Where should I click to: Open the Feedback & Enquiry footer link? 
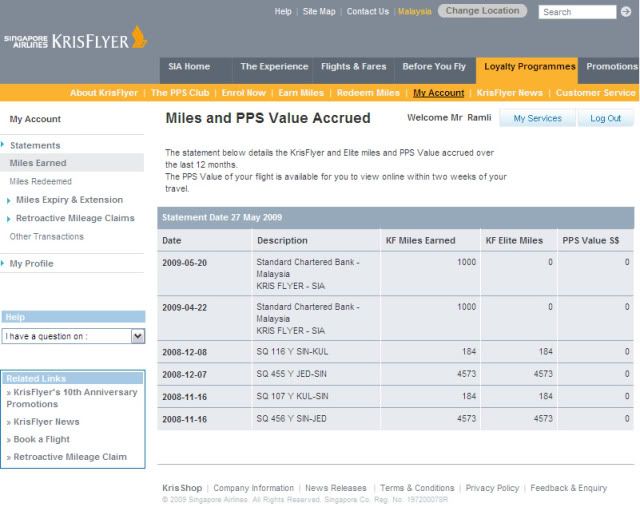(569, 488)
